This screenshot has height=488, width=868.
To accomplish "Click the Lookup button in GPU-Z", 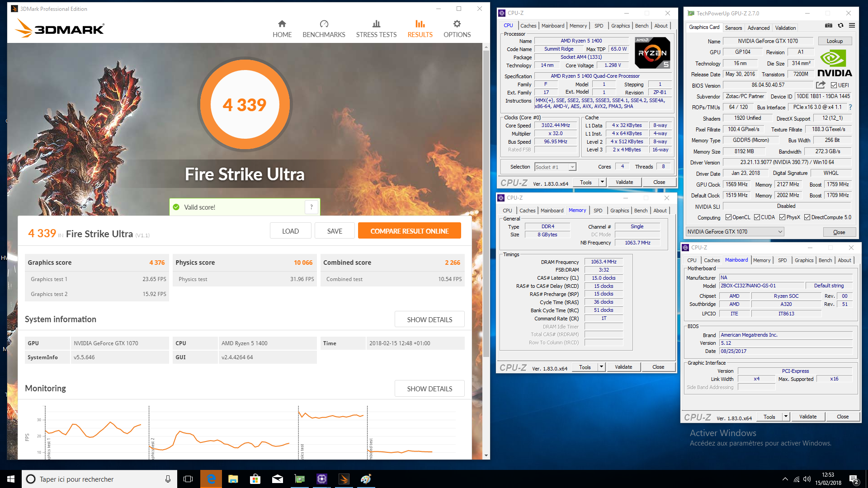I will tap(835, 41).
